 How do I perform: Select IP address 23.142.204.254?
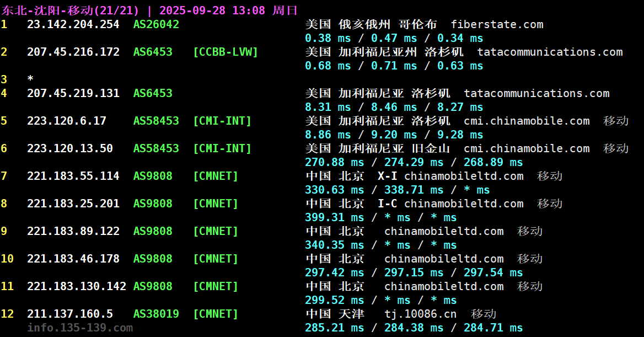73,25
